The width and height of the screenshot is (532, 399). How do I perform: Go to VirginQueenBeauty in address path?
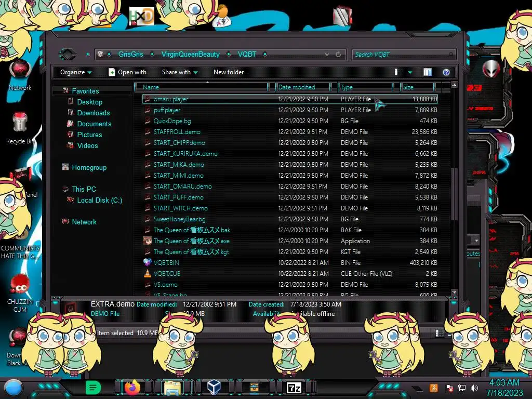190,54
